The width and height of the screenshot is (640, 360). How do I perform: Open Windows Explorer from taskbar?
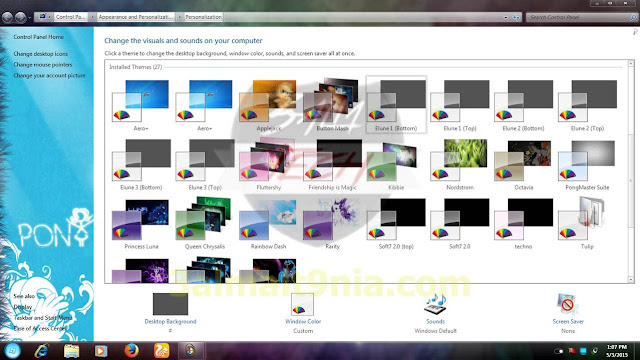point(71,351)
